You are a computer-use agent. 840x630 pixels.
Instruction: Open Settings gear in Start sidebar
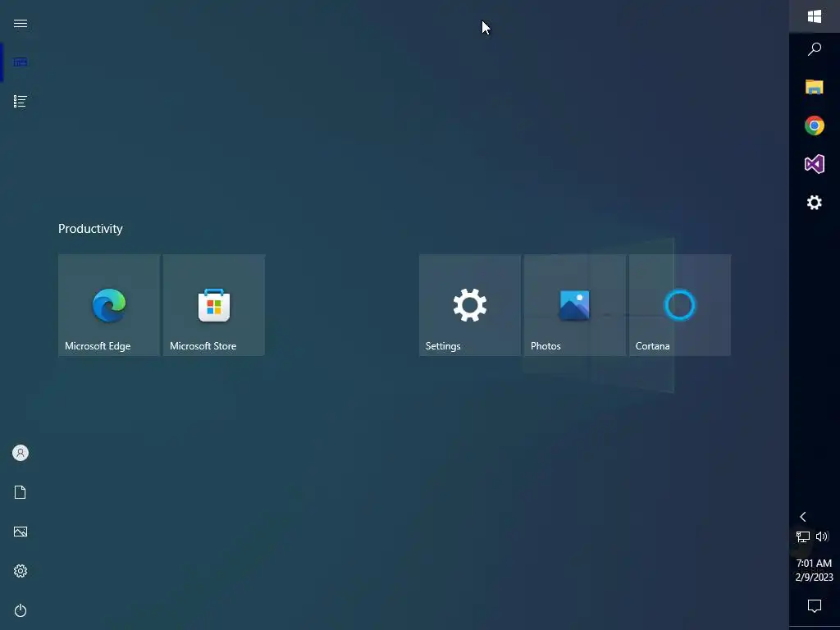coord(21,571)
